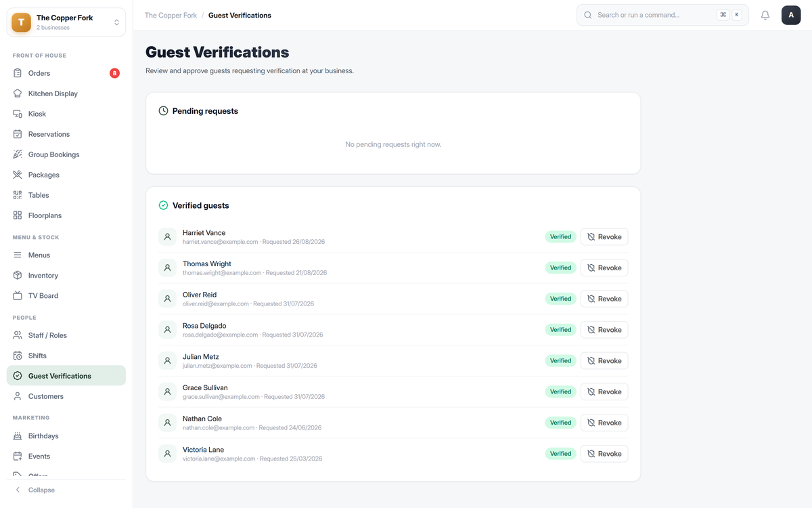
Task: Click the Packages utensils icon
Action: pyautogui.click(x=18, y=175)
